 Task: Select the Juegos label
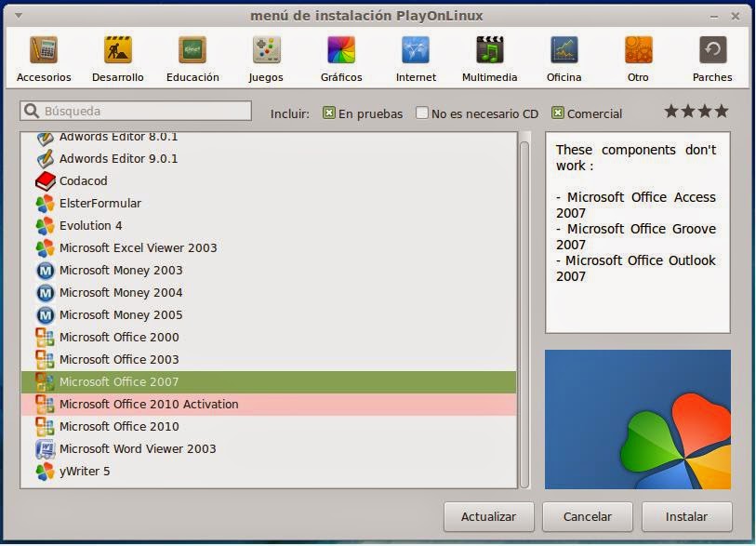click(266, 77)
